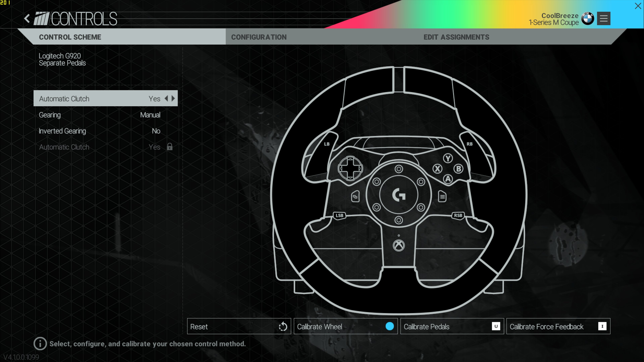Click the version number V4.1.0.0.1099
The image size is (644, 362).
pos(21,357)
